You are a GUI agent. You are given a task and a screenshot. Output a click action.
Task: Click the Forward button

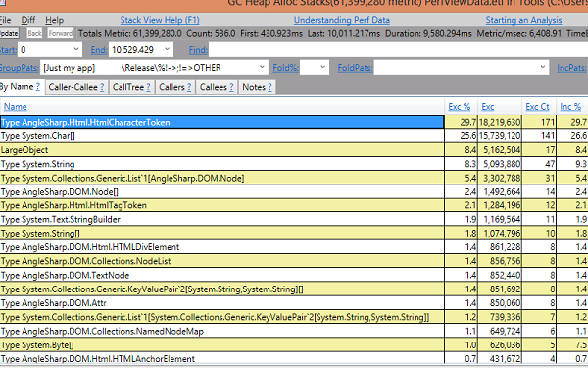pyautogui.click(x=61, y=33)
